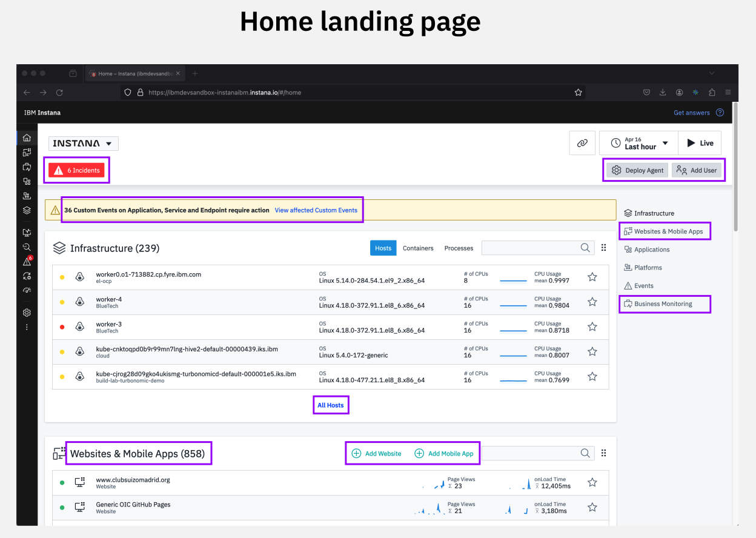The image size is (756, 538).
Task: Click the search magnifier in Websites panel
Action: 585,453
